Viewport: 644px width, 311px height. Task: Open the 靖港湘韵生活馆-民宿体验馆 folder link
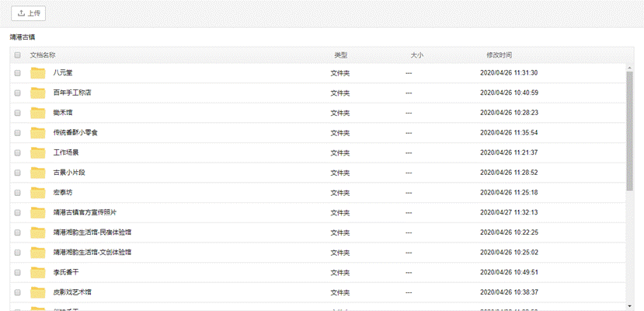pyautogui.click(x=92, y=232)
